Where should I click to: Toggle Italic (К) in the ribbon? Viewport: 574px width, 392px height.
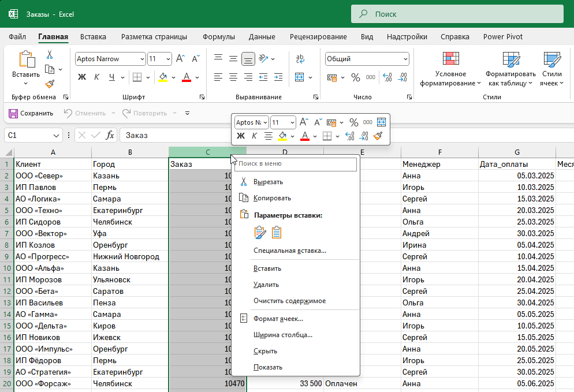point(96,77)
